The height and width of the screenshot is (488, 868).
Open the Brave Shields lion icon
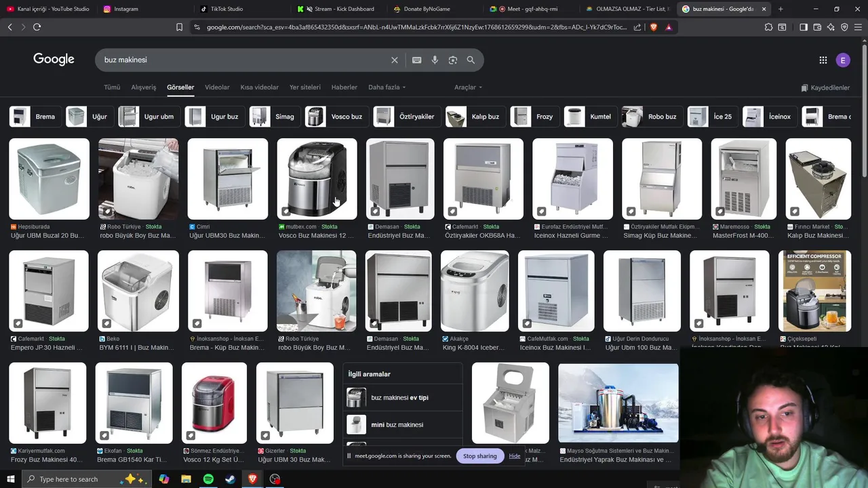[x=654, y=27]
